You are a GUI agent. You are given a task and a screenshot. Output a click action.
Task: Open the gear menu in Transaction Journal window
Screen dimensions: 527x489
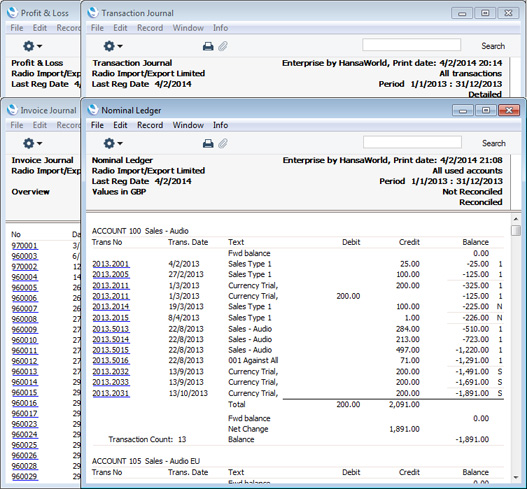click(113, 46)
